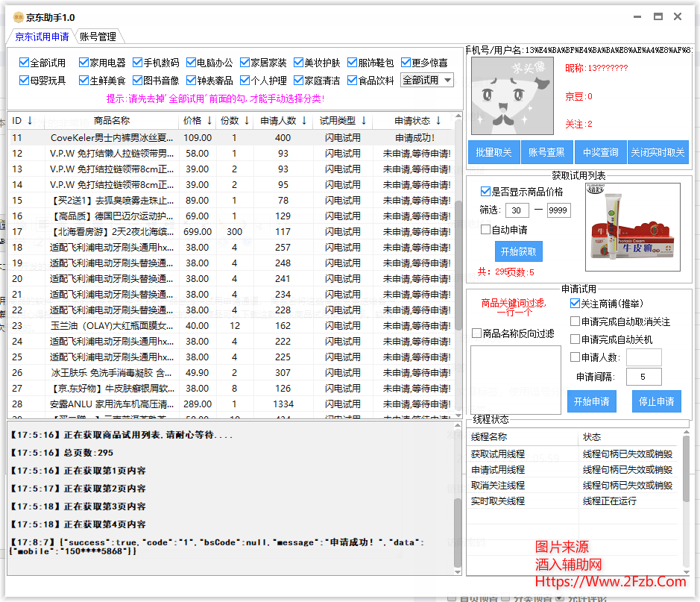
Task: Click the 批量取关 button
Action: pos(494,152)
